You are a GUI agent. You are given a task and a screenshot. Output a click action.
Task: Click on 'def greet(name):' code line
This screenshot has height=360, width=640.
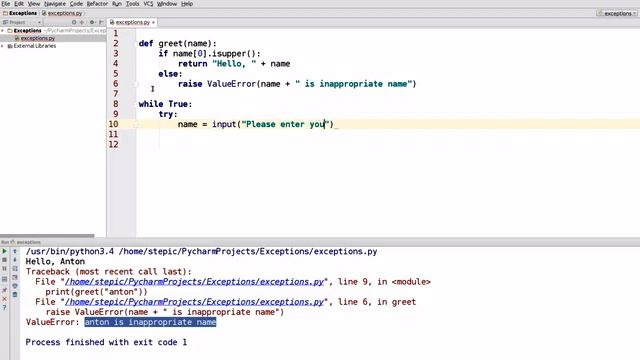point(178,43)
